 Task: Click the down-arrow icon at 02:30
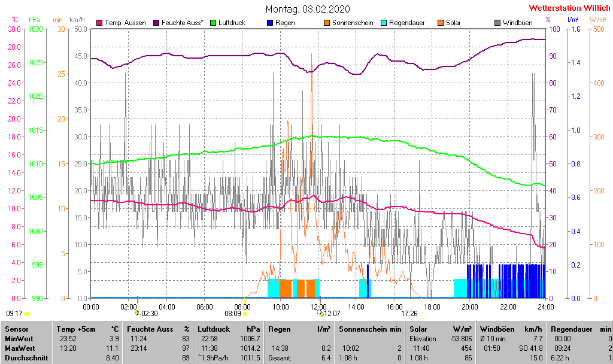tap(137, 313)
